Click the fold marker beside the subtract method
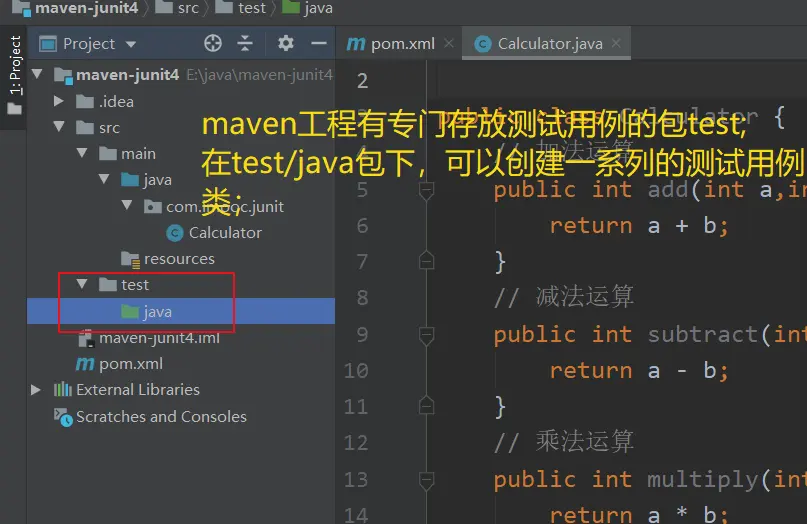 pos(427,334)
